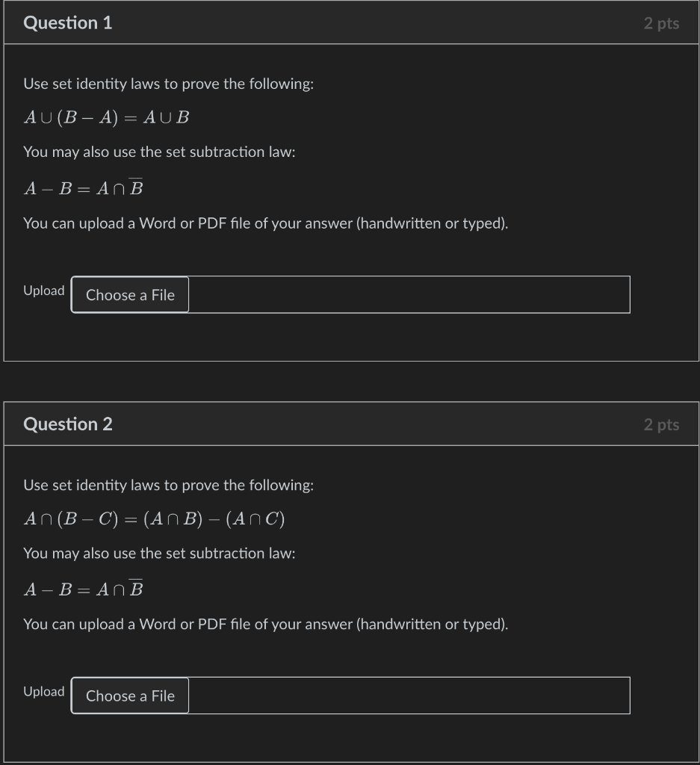
Task: Click the 2 pts label on Question 1
Action: pyautogui.click(x=662, y=22)
